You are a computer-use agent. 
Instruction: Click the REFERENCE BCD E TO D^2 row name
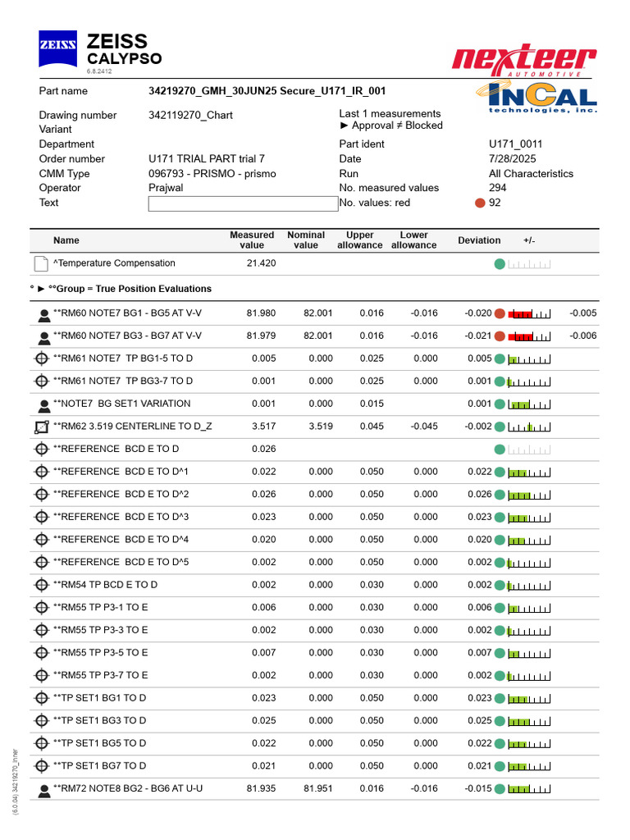[121, 495]
